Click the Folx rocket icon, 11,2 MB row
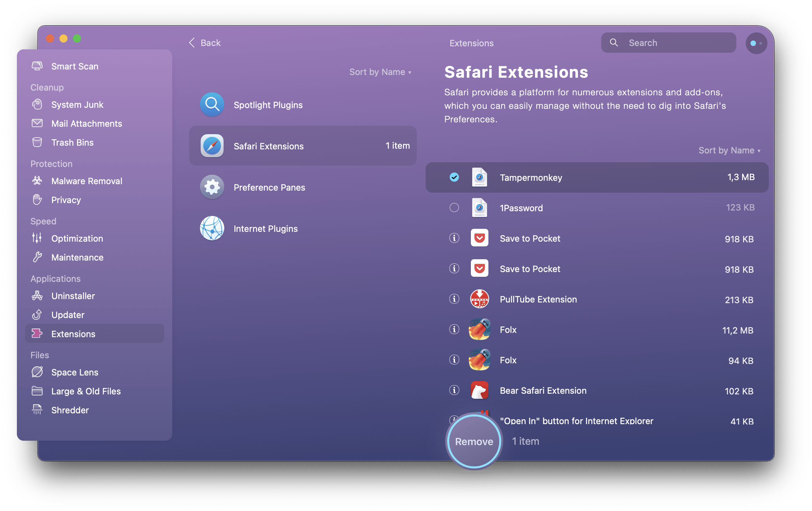The height and width of the screenshot is (511, 812). click(480, 330)
